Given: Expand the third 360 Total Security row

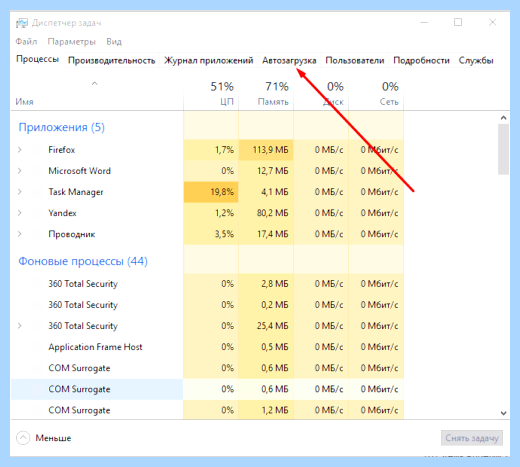Looking at the screenshot, I should pyautogui.click(x=20, y=326).
